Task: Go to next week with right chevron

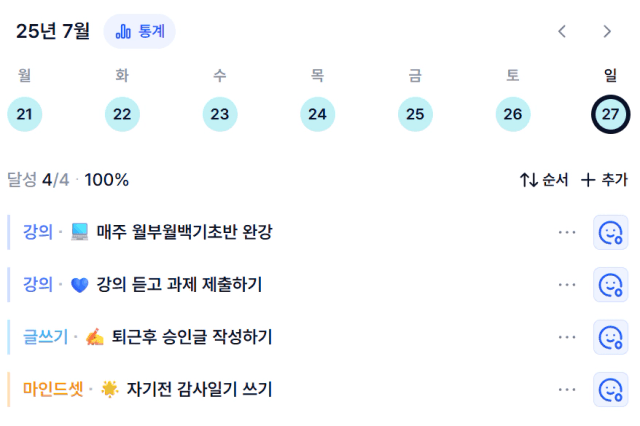Action: (607, 31)
